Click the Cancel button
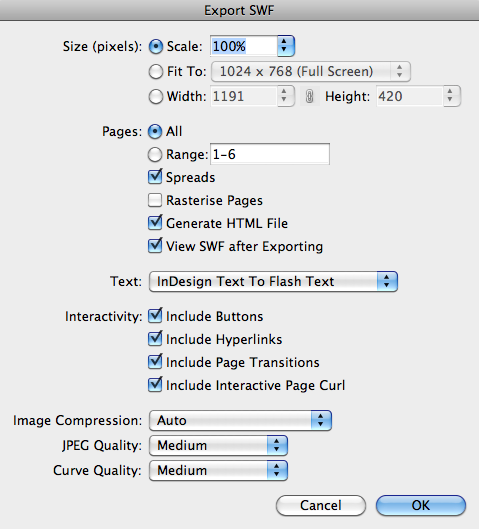 (321, 505)
